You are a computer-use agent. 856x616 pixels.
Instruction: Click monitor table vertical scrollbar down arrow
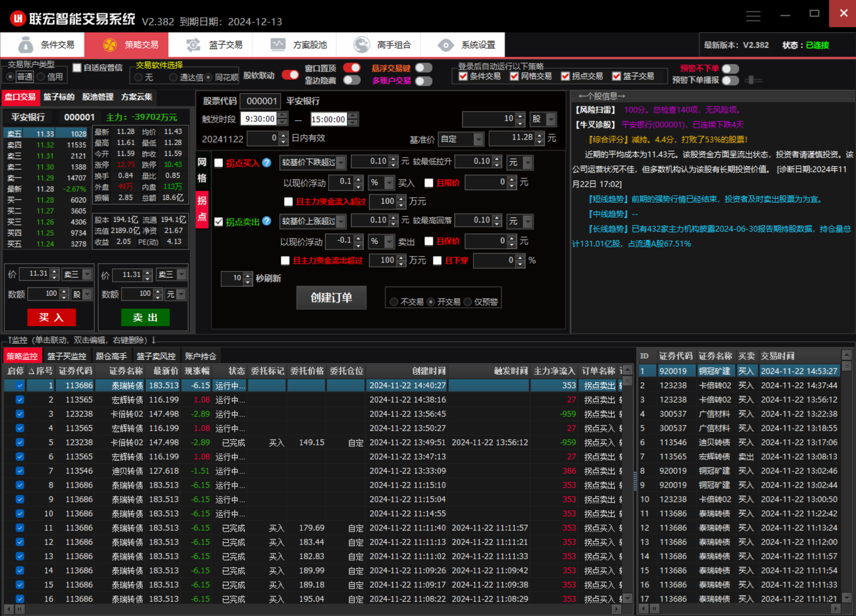[x=628, y=598]
